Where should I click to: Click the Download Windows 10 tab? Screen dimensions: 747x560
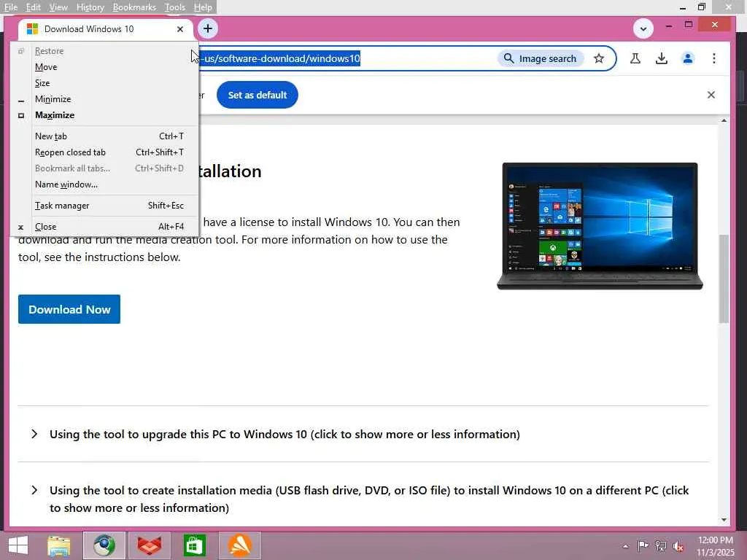[x=105, y=29]
